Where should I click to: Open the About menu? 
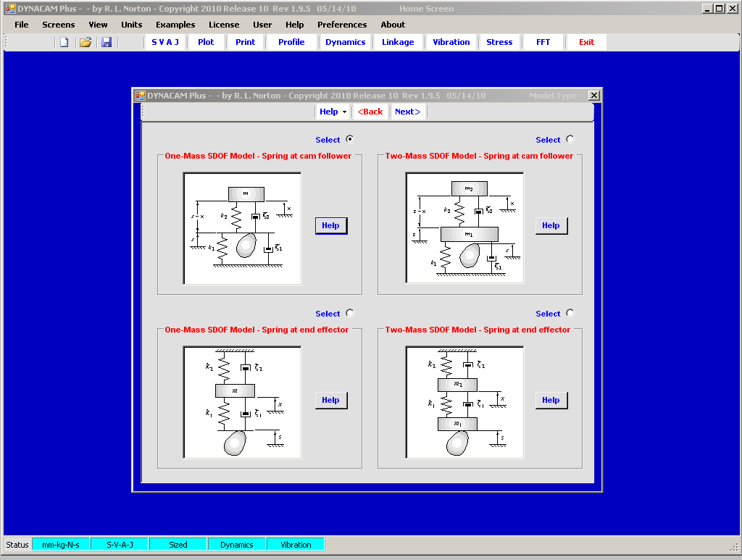(393, 25)
